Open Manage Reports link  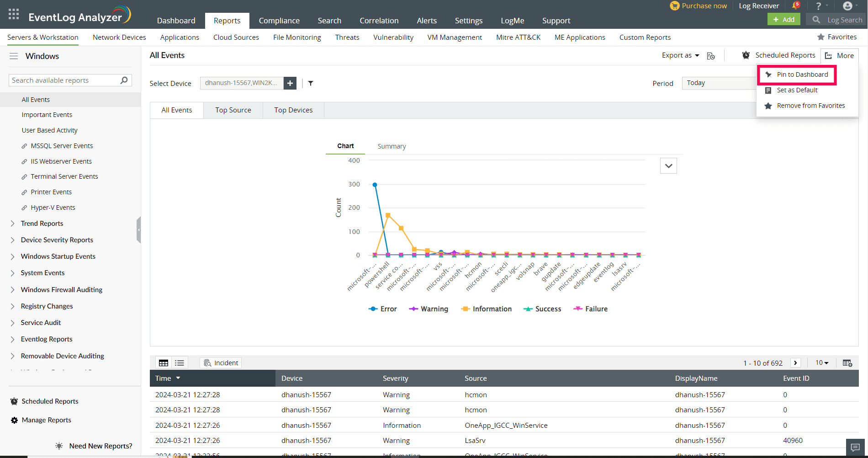pos(46,420)
